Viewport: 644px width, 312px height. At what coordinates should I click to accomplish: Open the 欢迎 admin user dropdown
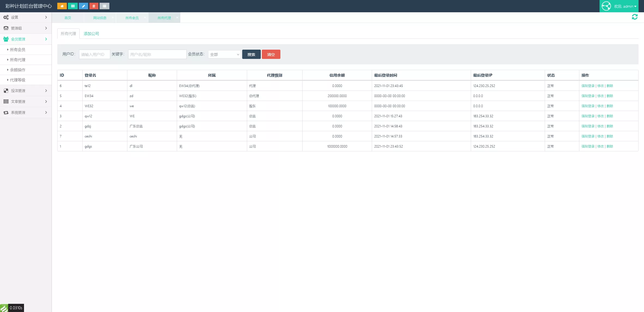tap(625, 6)
